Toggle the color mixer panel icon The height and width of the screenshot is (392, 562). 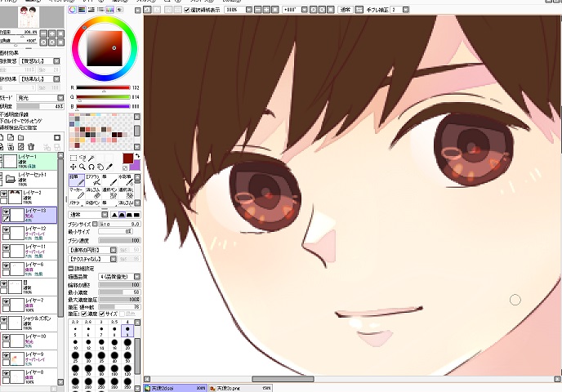click(100, 10)
